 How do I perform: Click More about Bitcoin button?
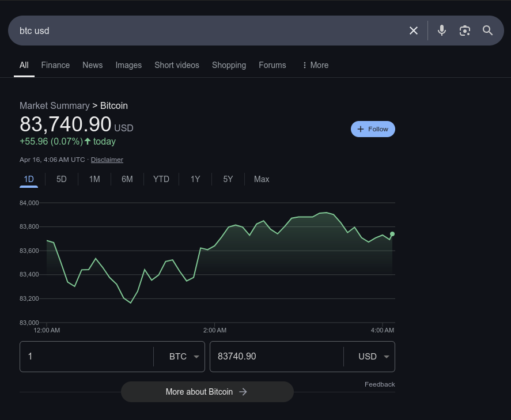click(207, 392)
